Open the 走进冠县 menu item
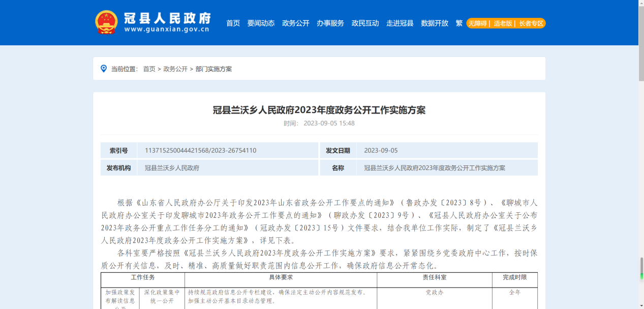 click(x=400, y=23)
